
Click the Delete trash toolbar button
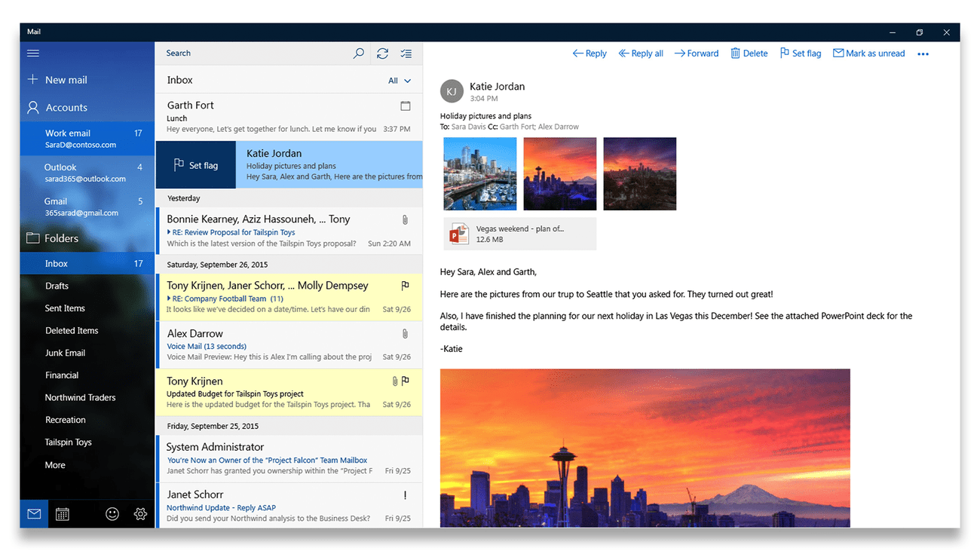pyautogui.click(x=749, y=54)
